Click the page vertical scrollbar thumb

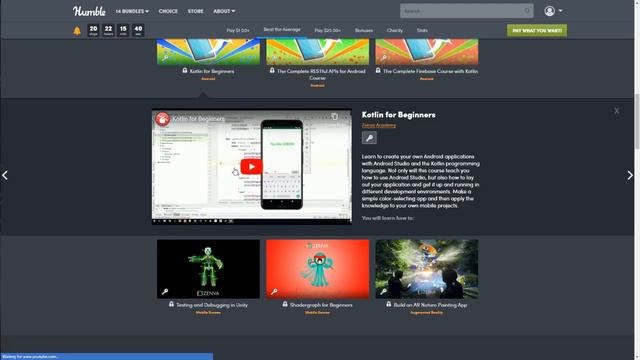pos(637,121)
